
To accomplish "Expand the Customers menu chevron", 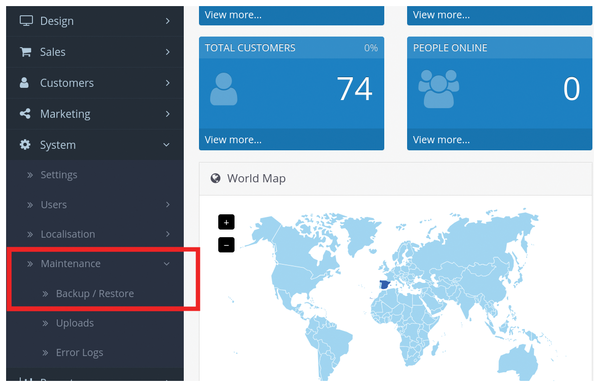I will (167, 83).
